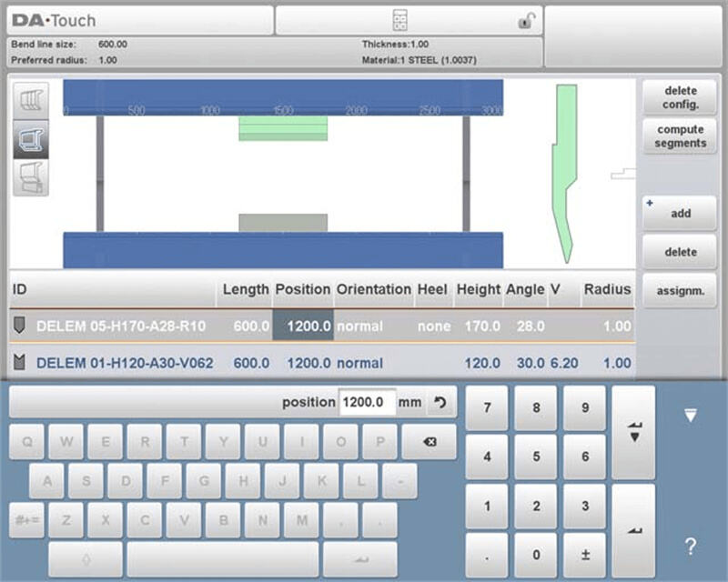Toggle the shift key on keyboard
The height and width of the screenshot is (582, 728).
click(x=86, y=558)
